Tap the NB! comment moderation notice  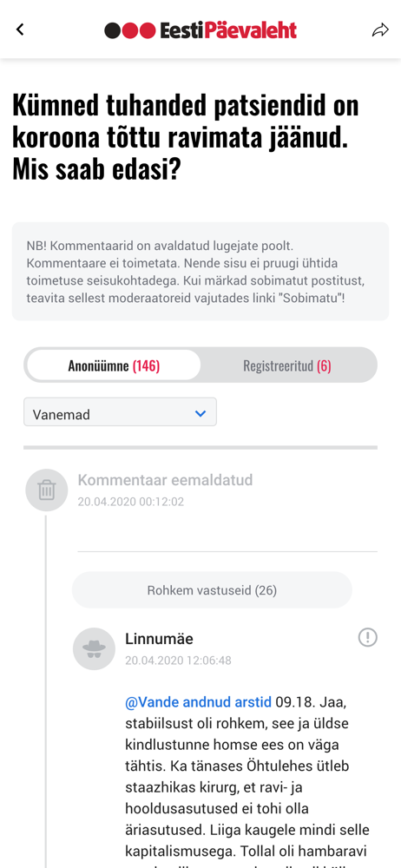tap(200, 271)
